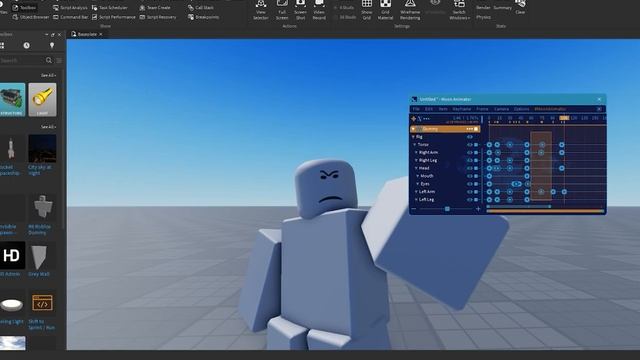Take a Screen Shot
640x360 pixels.
click(300, 10)
